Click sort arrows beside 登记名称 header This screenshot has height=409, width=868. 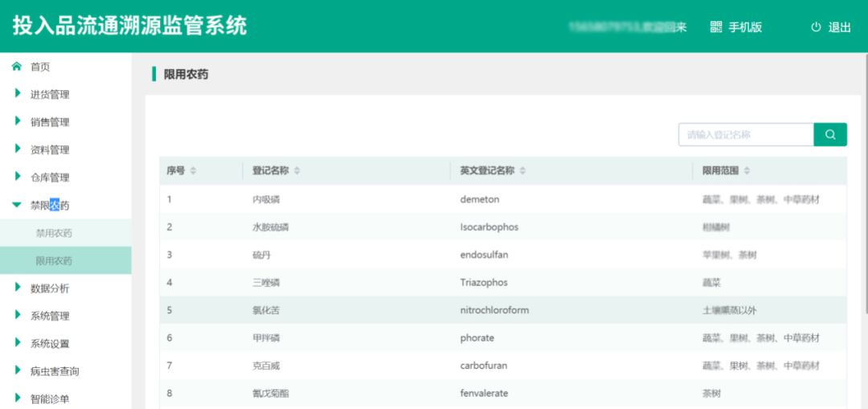[297, 171]
